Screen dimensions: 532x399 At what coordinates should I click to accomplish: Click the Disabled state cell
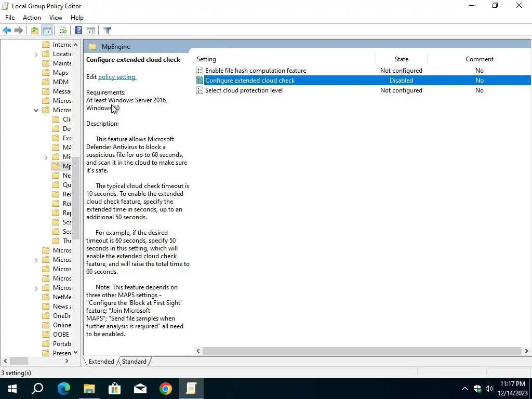tap(401, 81)
